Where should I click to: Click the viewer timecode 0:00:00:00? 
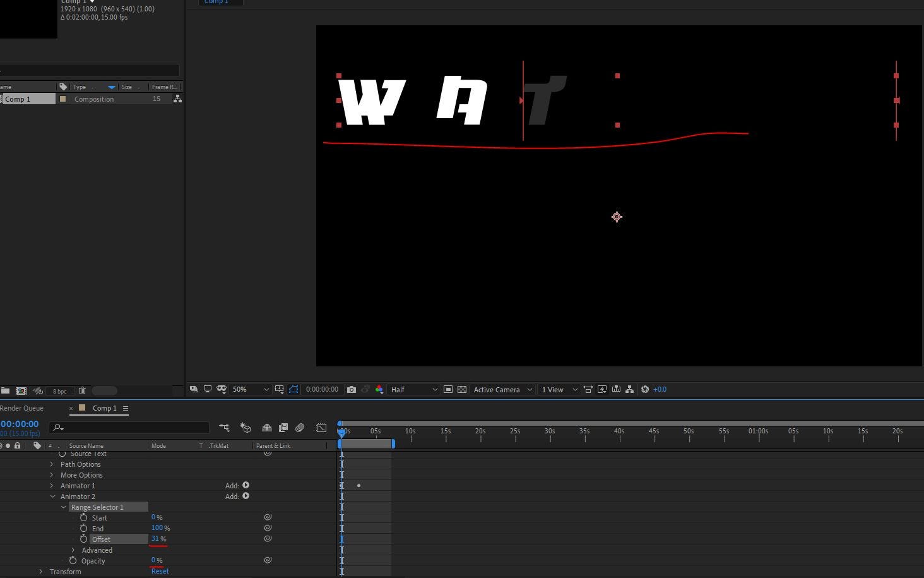pos(322,389)
